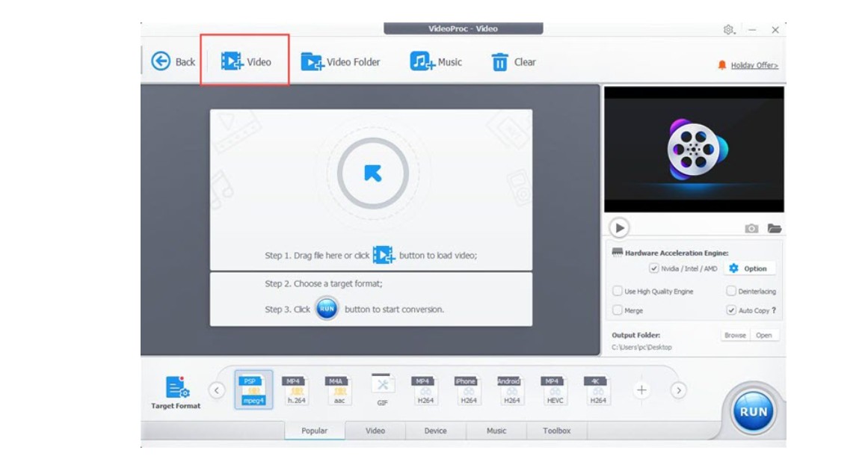Image resolution: width=868 pixels, height=465 pixels.
Task: Add a video with the Video button
Action: (x=246, y=61)
